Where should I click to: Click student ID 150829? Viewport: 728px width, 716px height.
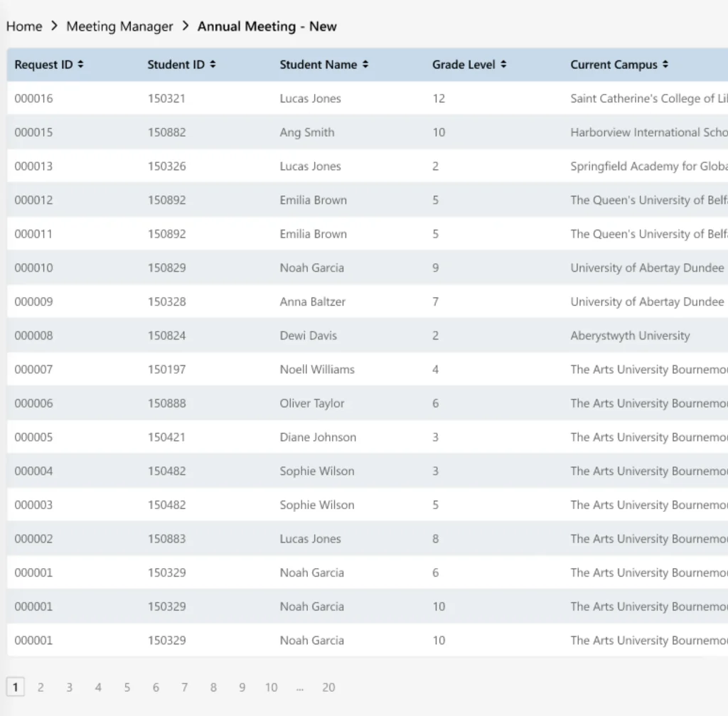[166, 268]
